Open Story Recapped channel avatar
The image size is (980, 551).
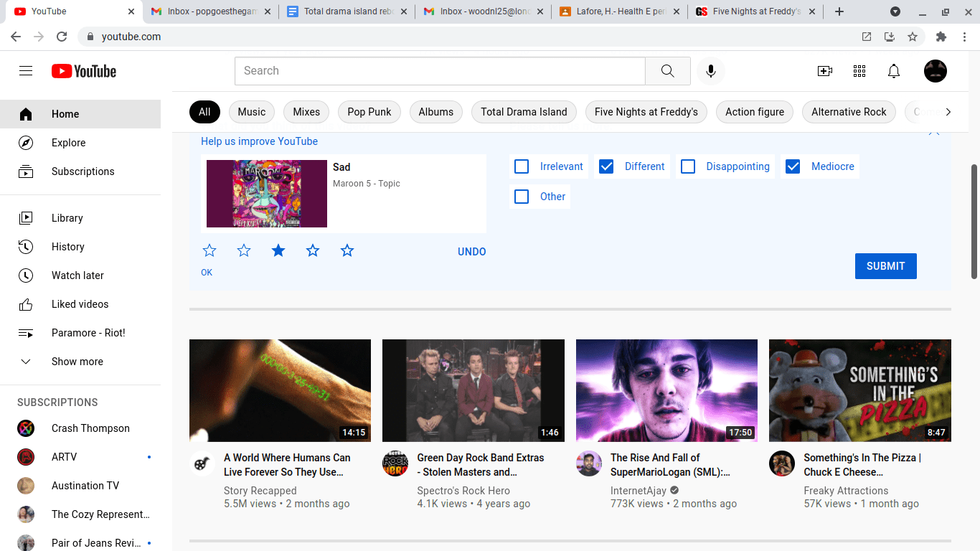pyautogui.click(x=202, y=463)
